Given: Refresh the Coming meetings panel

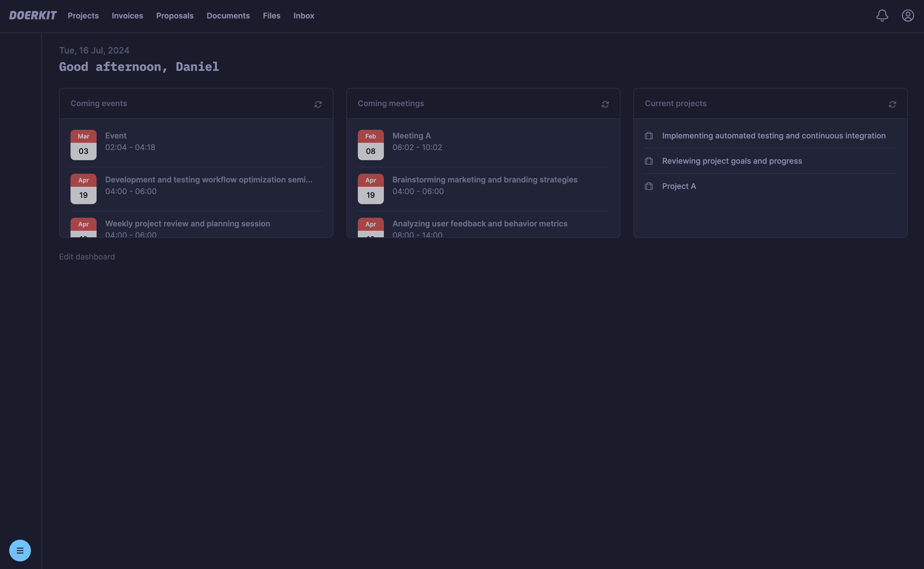Looking at the screenshot, I should pyautogui.click(x=605, y=104).
